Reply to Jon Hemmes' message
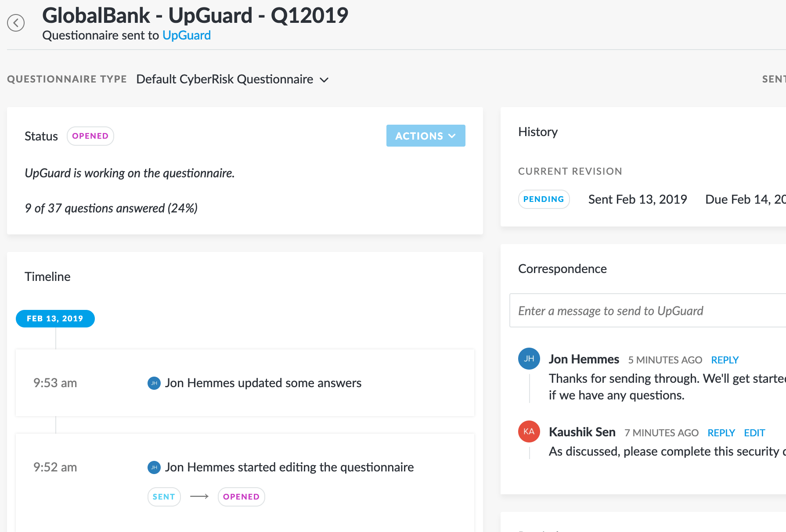Viewport: 786px width, 532px height. pos(725,360)
